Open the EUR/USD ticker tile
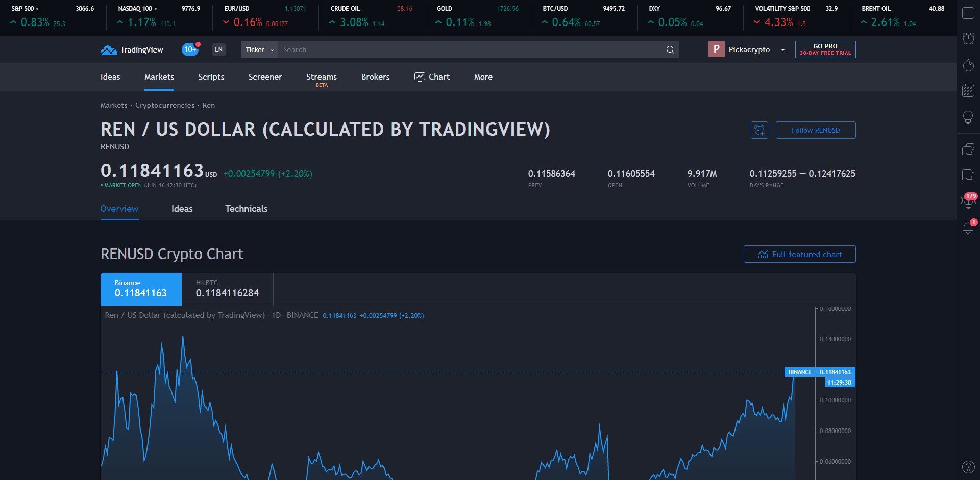 pyautogui.click(x=265, y=16)
